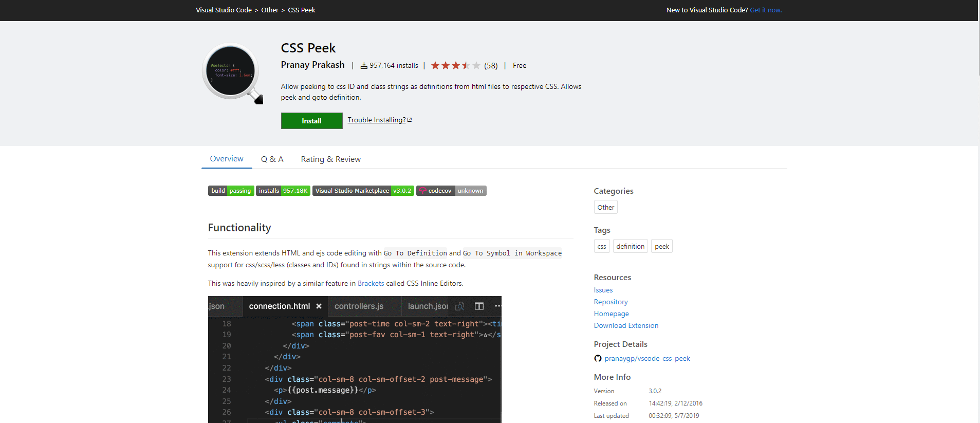
Task: Go to Visual Studio Code breadcrumb
Action: point(224,10)
